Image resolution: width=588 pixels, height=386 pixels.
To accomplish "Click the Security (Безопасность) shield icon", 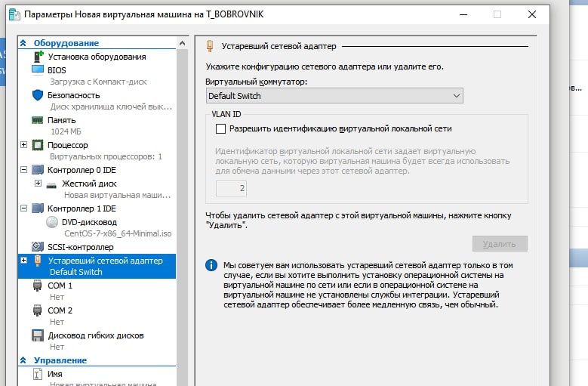I will click(38, 95).
